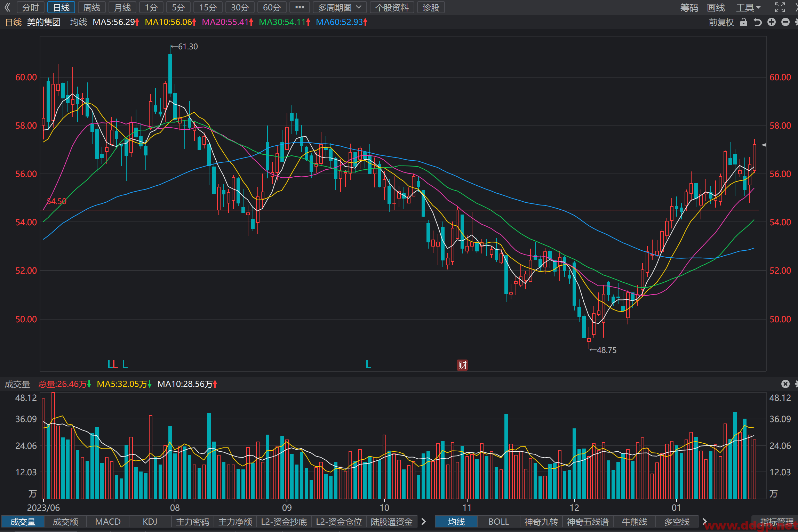Zoom out with the minus circle icon
This screenshot has width=798, height=532.
coord(785,22)
